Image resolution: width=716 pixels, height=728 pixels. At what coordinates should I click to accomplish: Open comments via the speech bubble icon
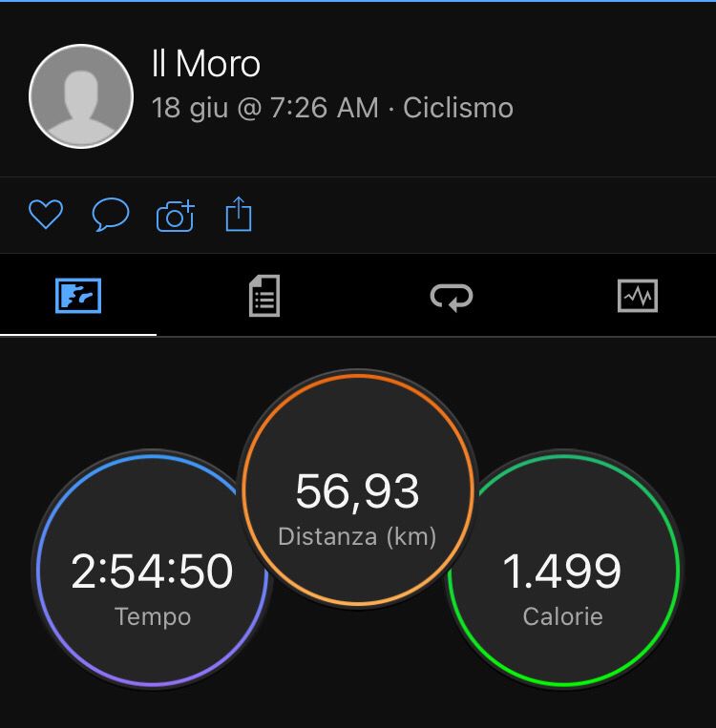111,214
